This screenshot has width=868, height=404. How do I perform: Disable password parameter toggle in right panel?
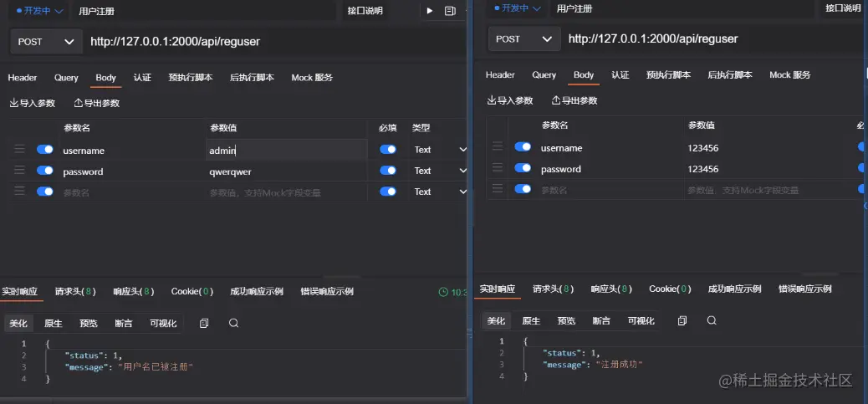click(x=523, y=167)
